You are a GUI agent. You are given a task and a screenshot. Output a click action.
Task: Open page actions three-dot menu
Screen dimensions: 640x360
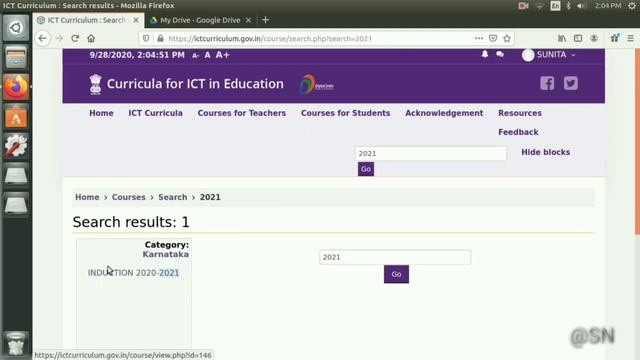[x=479, y=38]
